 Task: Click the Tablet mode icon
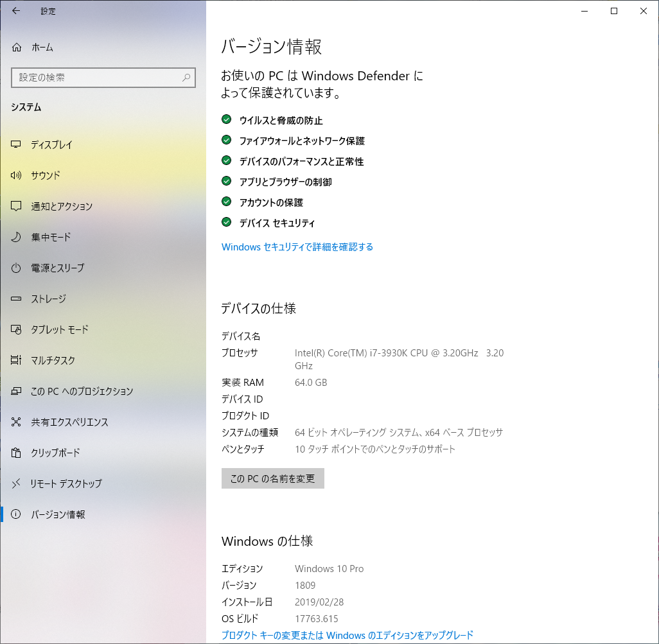tap(16, 329)
